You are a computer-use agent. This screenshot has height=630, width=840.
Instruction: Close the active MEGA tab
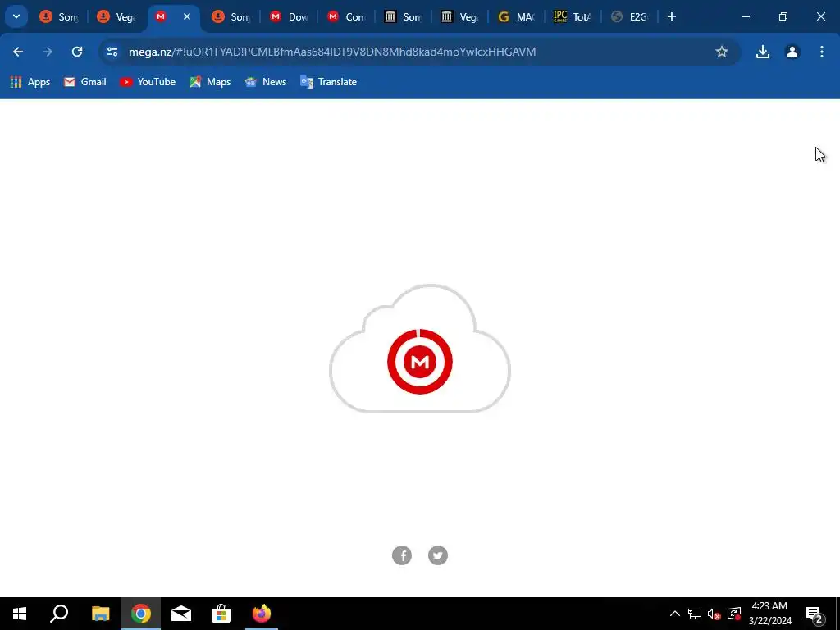click(187, 16)
